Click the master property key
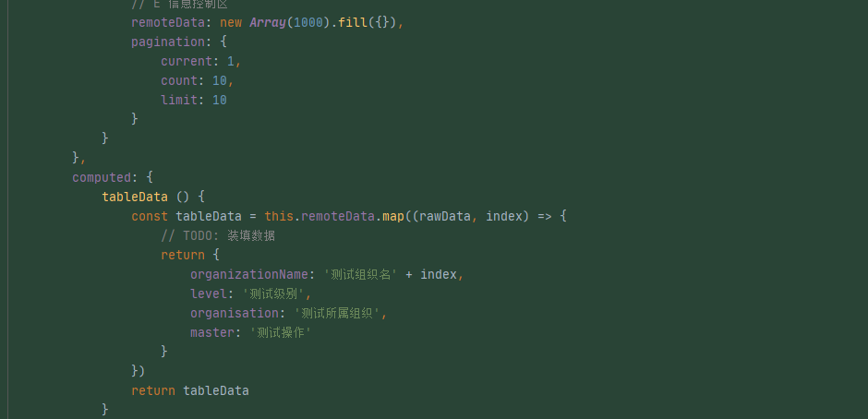This screenshot has height=419, width=868. [212, 332]
